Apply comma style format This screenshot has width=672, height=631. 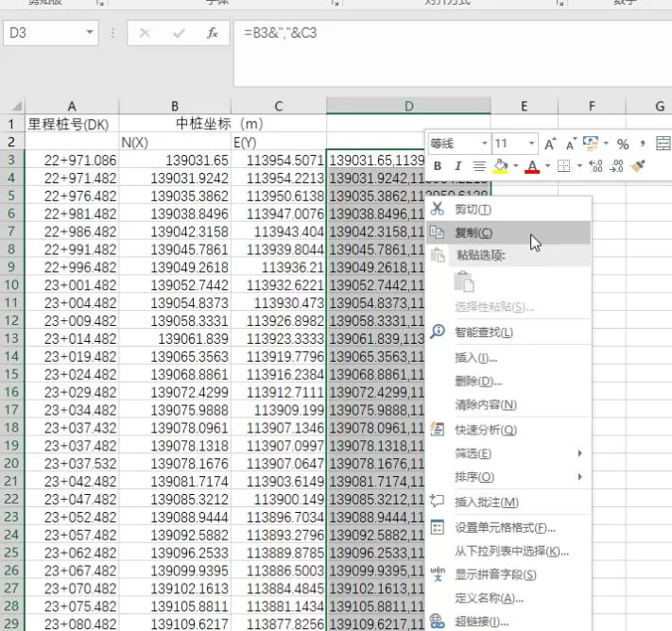pos(642,144)
